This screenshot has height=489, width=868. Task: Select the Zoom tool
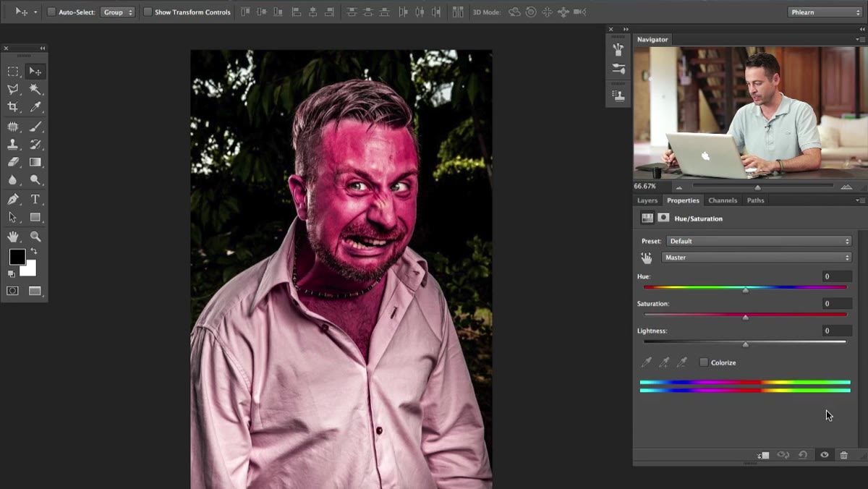(x=35, y=237)
